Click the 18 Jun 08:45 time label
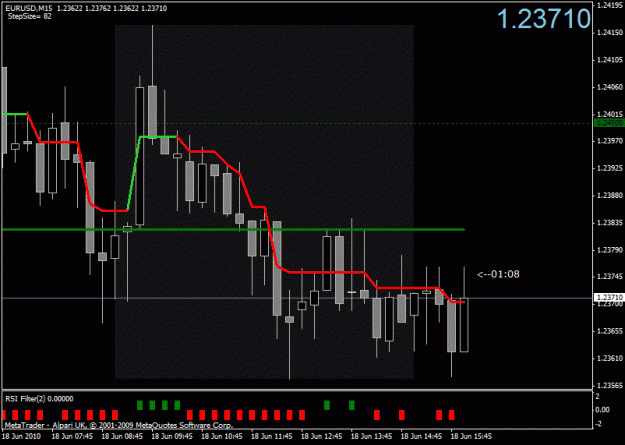 click(122, 436)
